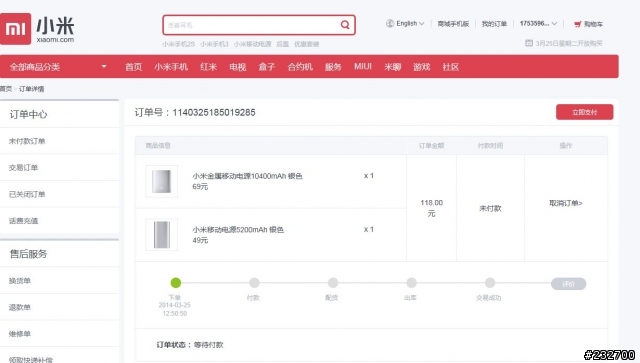Open 已关闭订单 in sidebar
The width and height of the screenshot is (640, 363).
tap(27, 194)
